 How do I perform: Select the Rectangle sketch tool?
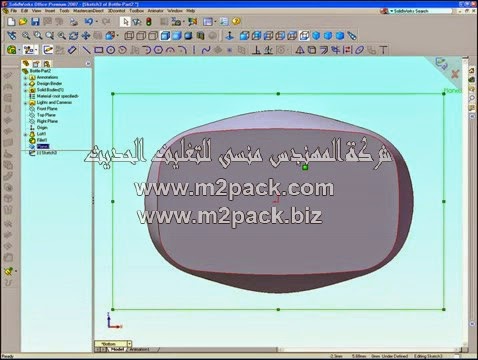point(98,50)
